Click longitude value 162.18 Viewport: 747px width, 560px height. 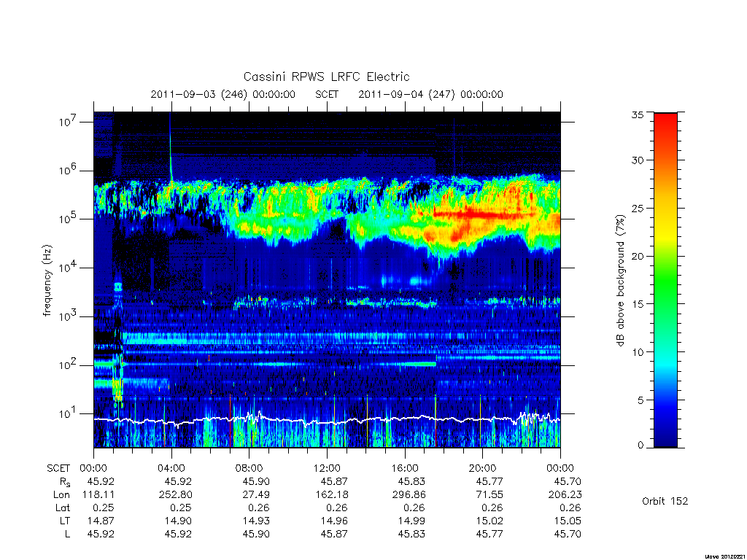tap(332, 495)
